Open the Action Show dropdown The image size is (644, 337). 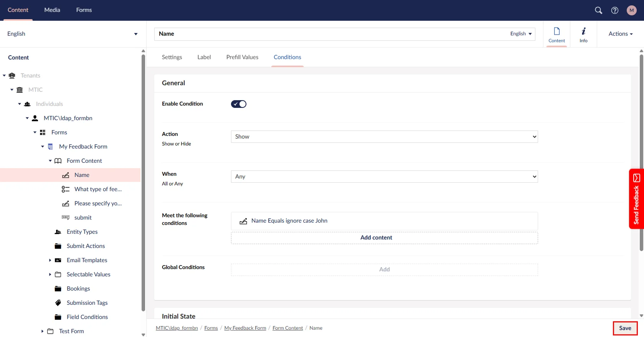point(384,137)
